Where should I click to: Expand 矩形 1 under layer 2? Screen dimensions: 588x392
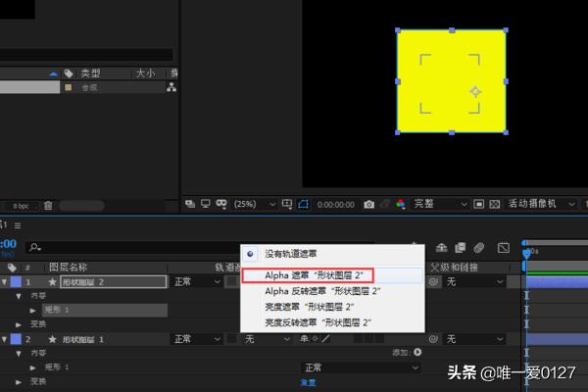pos(32,367)
